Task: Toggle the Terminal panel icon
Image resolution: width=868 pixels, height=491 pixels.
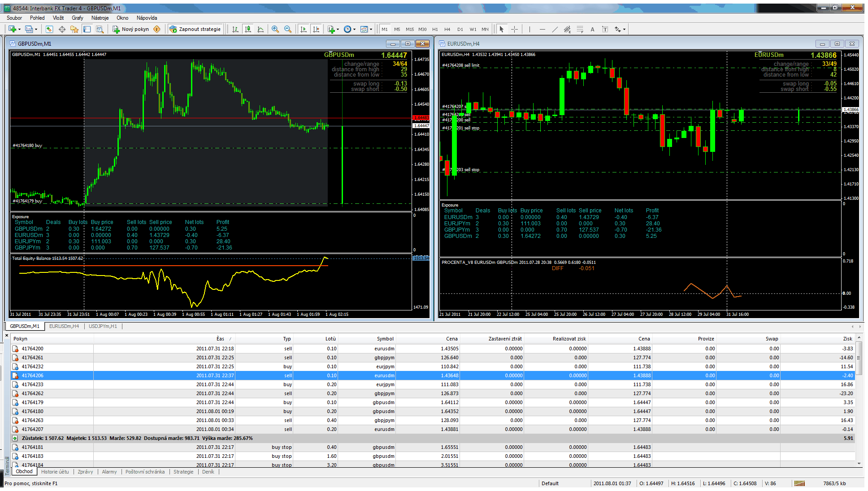Action: [87, 29]
